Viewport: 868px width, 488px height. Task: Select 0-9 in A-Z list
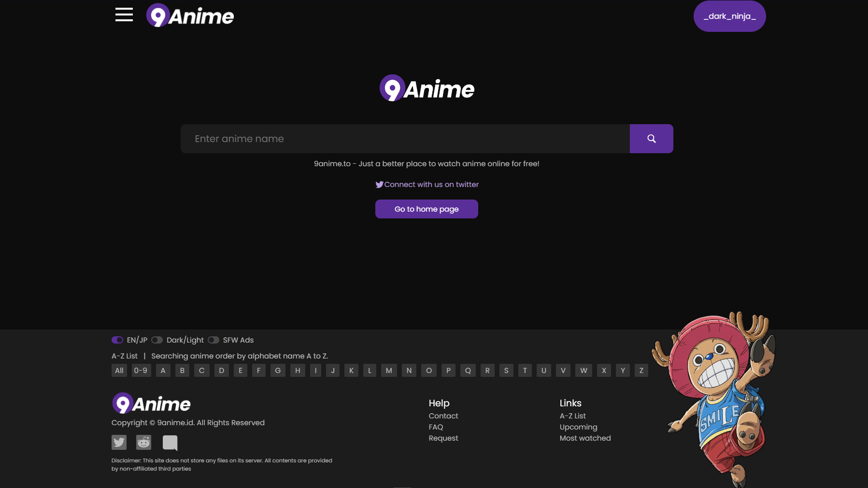[x=141, y=371]
